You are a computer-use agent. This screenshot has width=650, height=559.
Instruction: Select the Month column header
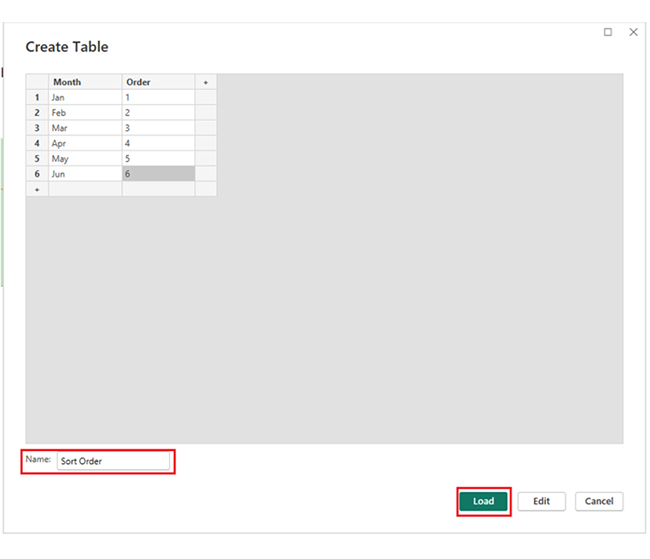coord(85,82)
